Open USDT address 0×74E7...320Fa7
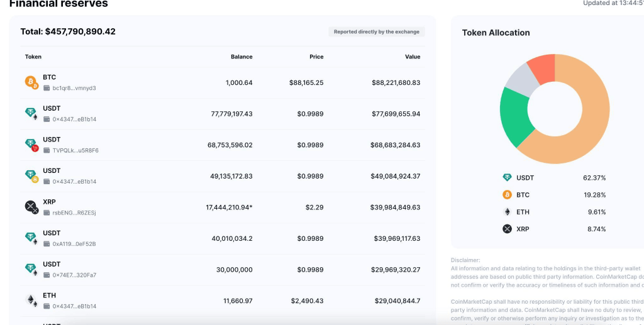 [x=74, y=275]
